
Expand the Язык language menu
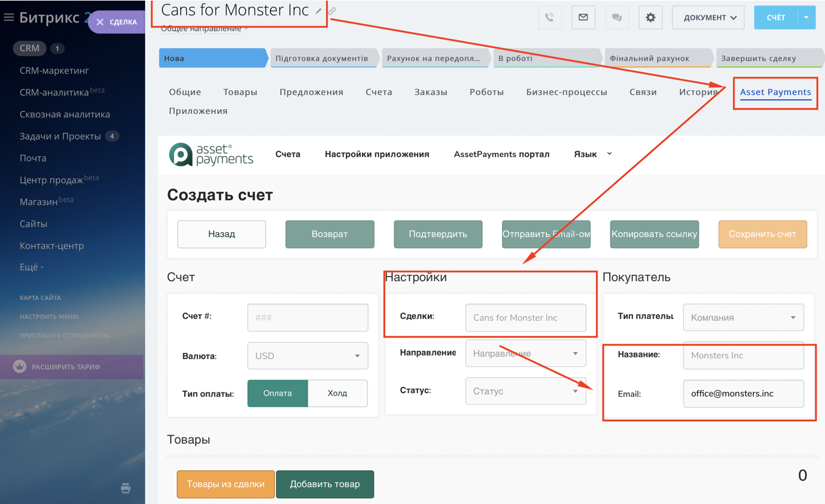pyautogui.click(x=593, y=154)
